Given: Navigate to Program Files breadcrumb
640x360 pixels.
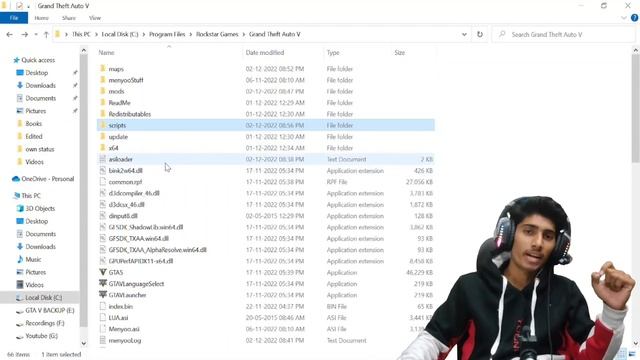Looking at the screenshot, I should click(167, 35).
